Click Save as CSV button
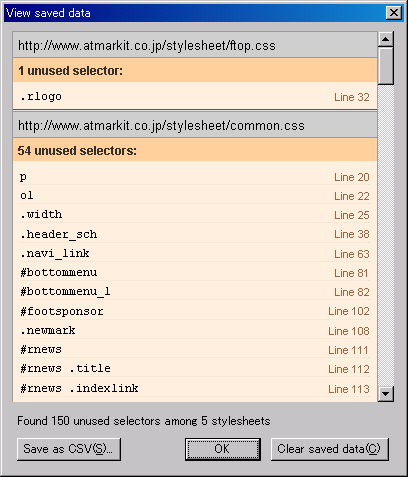The width and height of the screenshot is (408, 477). tap(69, 449)
